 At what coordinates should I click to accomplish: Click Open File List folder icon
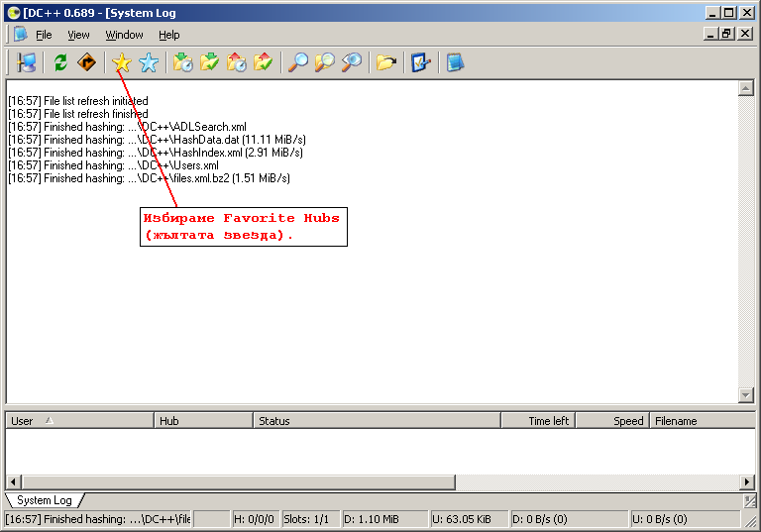(x=386, y=62)
